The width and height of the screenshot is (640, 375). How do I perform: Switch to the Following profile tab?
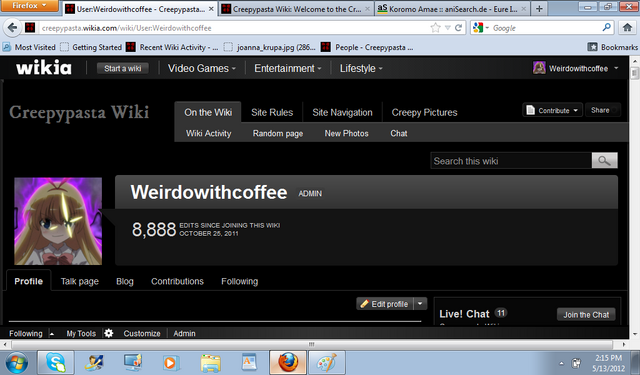(240, 281)
